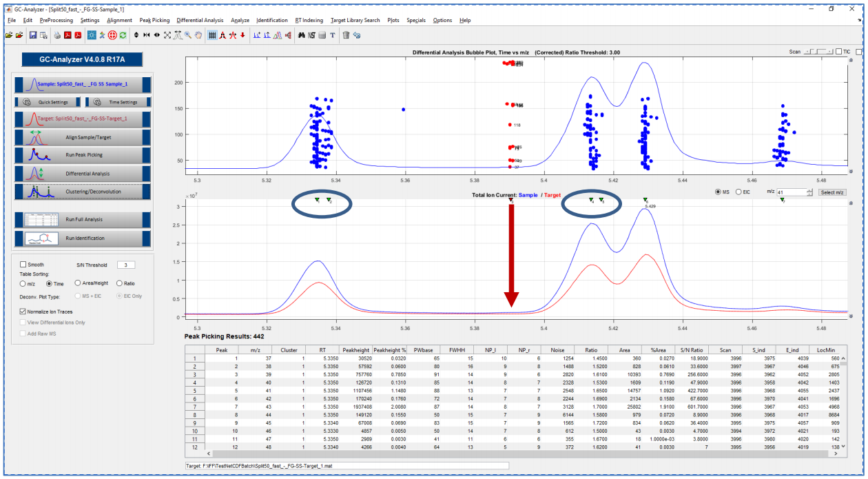Click the blue undo arrow icon
Screen dimensions: 868x479
357,34
